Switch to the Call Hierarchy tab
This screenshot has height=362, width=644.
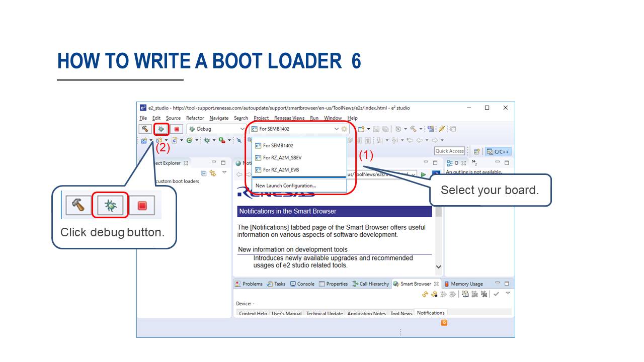(370, 284)
